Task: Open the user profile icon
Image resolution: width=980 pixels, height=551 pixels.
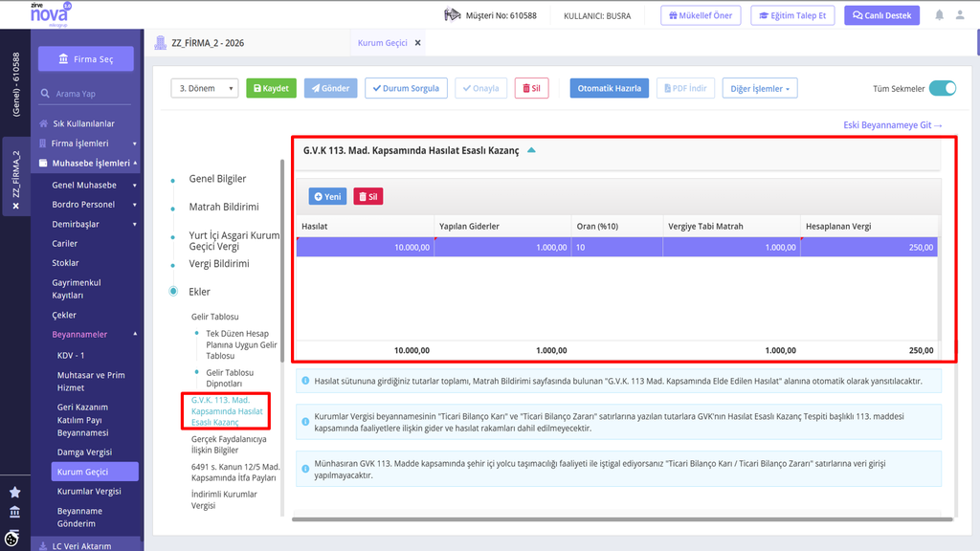Action: tap(960, 15)
